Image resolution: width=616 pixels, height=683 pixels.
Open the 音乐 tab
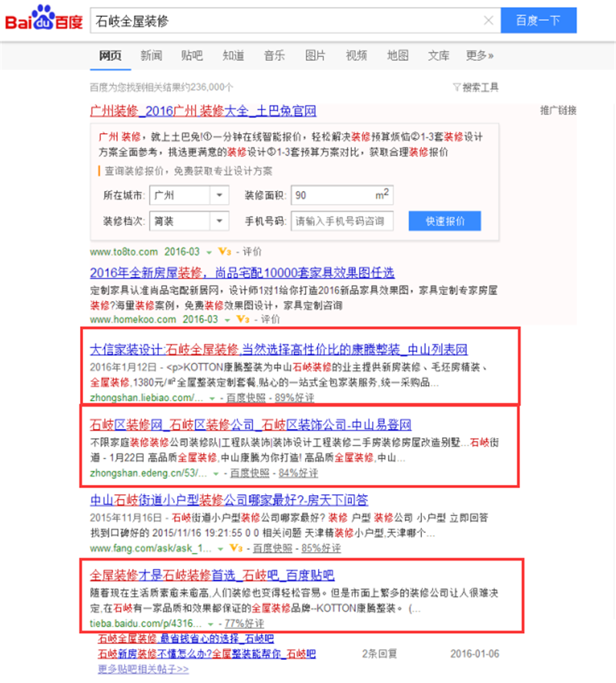(x=274, y=55)
